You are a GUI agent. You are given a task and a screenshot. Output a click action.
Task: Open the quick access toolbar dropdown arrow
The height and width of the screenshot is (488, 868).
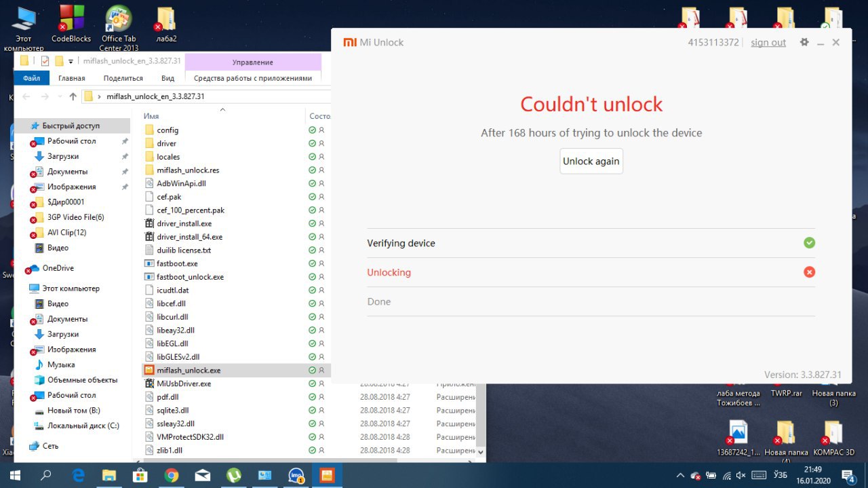pyautogui.click(x=71, y=62)
